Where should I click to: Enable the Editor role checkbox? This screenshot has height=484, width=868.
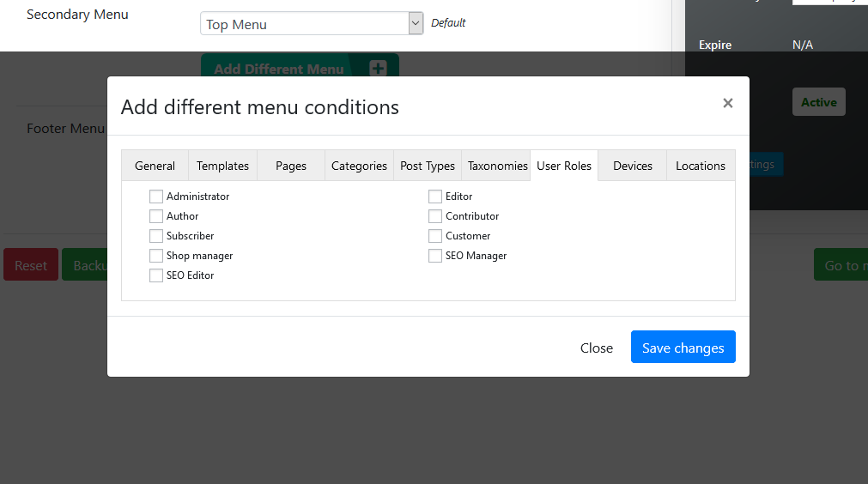(x=435, y=197)
